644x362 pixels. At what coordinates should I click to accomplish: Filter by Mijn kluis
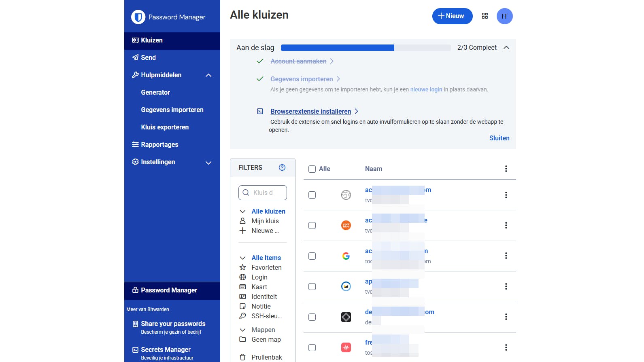click(265, 221)
